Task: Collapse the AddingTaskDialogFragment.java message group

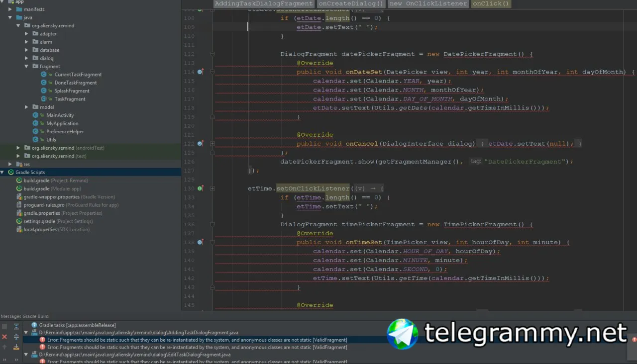Action: [26, 333]
